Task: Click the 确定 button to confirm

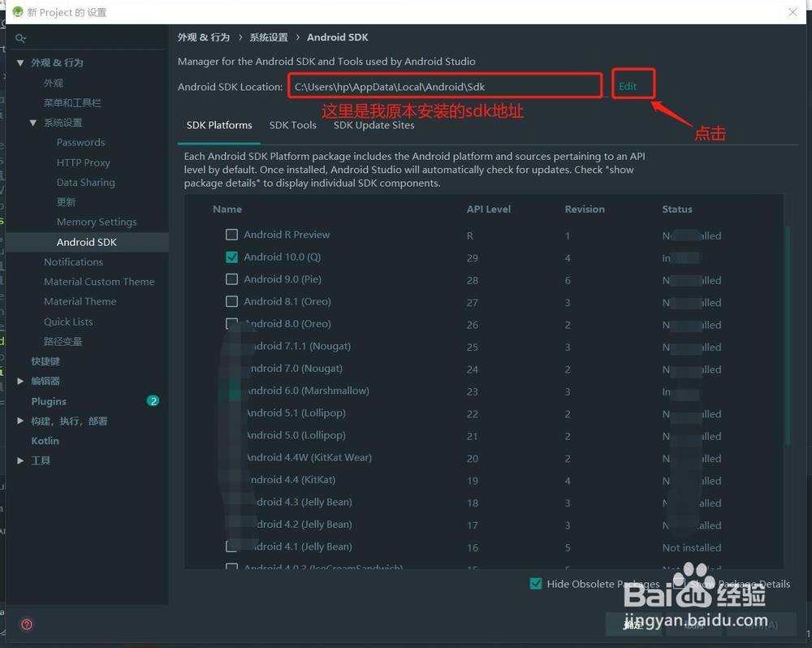Action: 634,624
